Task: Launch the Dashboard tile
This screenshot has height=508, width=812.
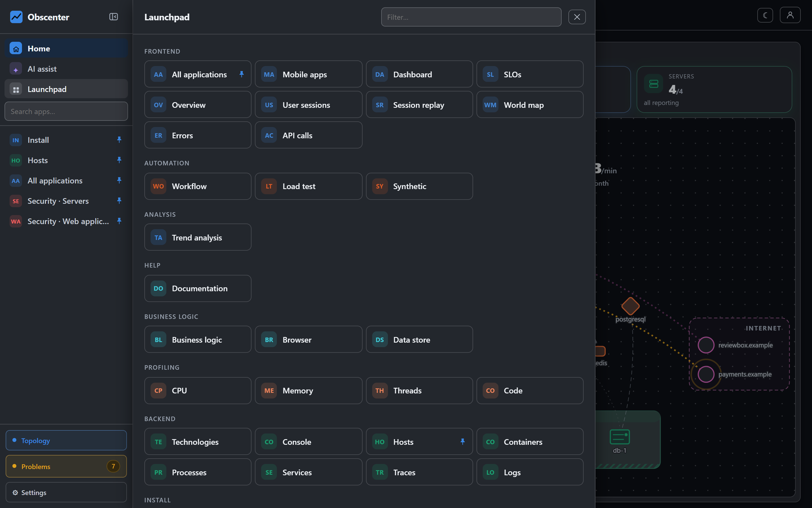Action: coord(419,74)
